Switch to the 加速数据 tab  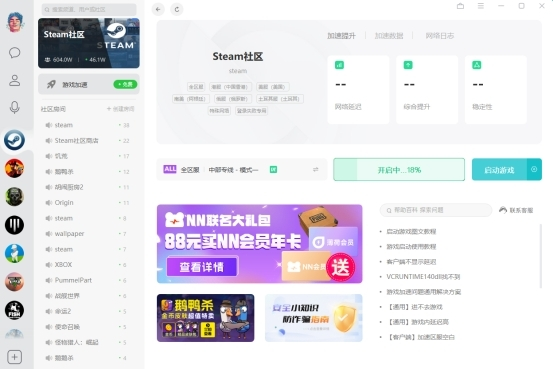[x=389, y=36]
